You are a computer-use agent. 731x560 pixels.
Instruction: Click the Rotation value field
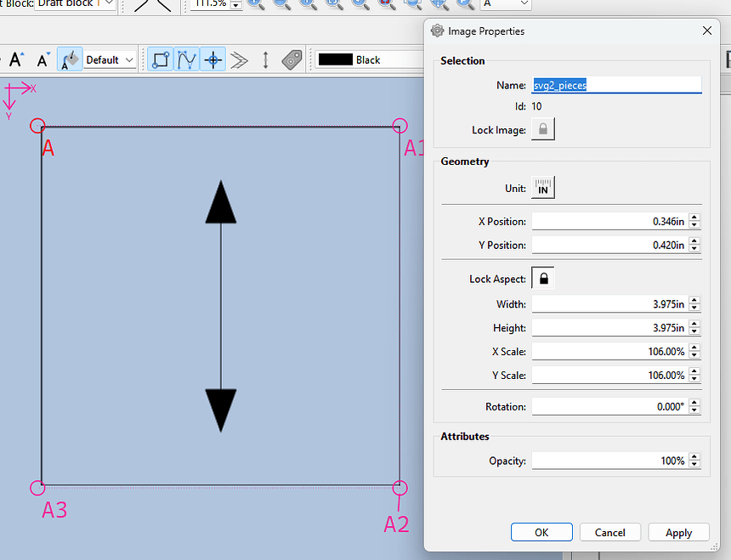click(x=610, y=407)
